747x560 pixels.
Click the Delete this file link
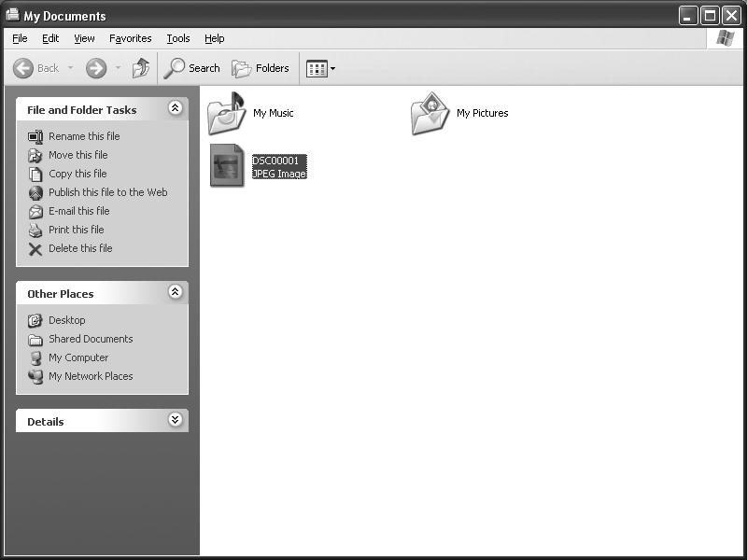[80, 248]
